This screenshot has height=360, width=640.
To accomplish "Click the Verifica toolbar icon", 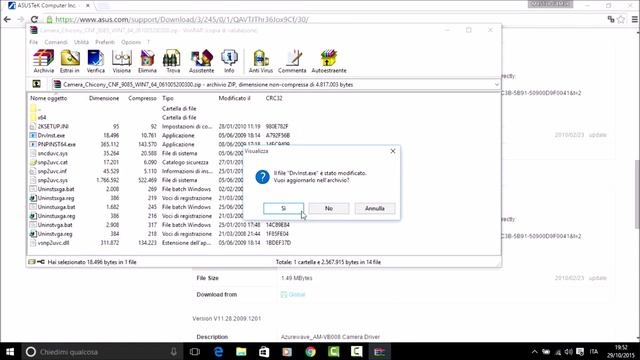I will (x=96, y=61).
